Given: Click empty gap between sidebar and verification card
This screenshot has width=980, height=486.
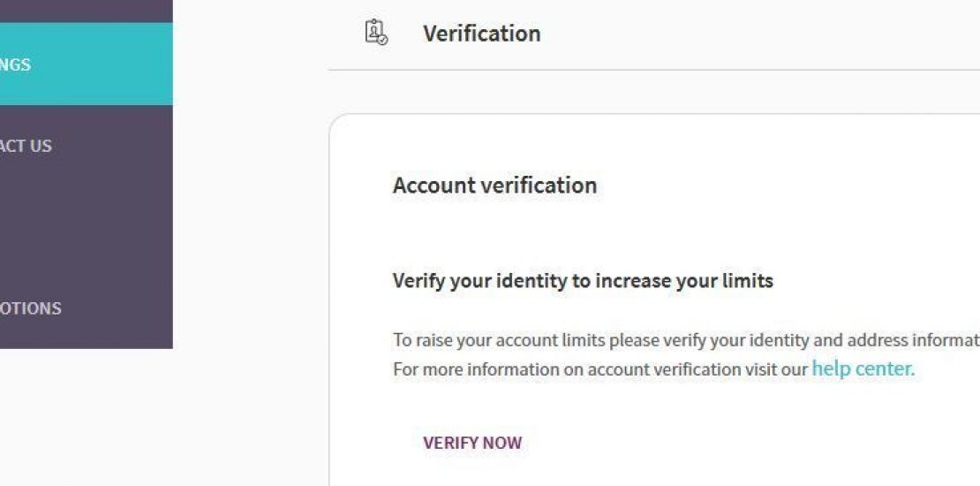Looking at the screenshot, I should [250, 265].
